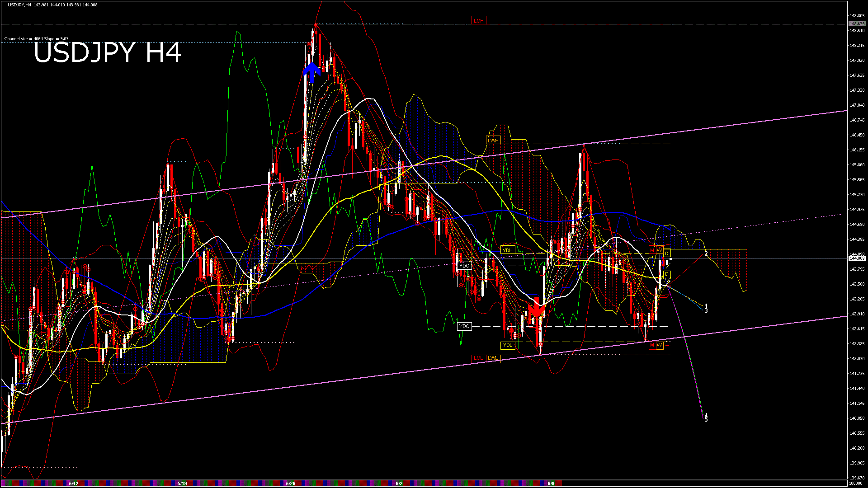Click the 'Channel size = 4064 Slope' text
868x488 pixels.
coord(36,39)
